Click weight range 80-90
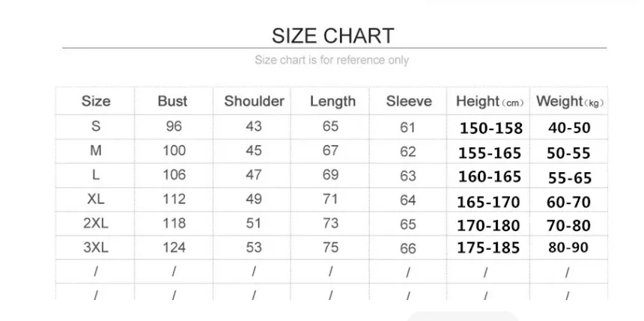The image size is (644, 321). pyautogui.click(x=568, y=248)
